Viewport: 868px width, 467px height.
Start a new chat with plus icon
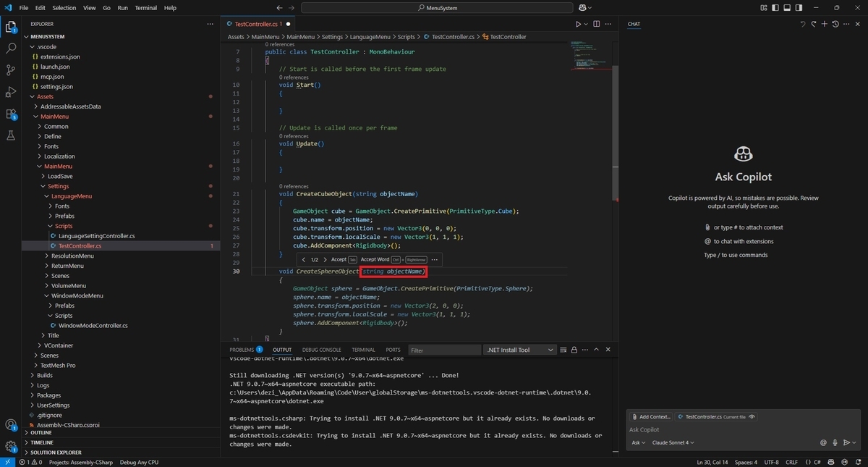point(824,24)
